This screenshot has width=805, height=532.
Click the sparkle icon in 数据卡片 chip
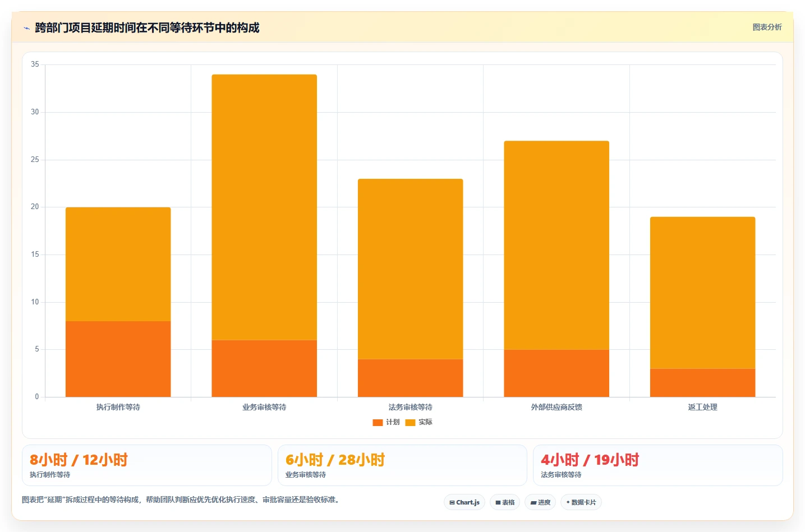coord(568,502)
